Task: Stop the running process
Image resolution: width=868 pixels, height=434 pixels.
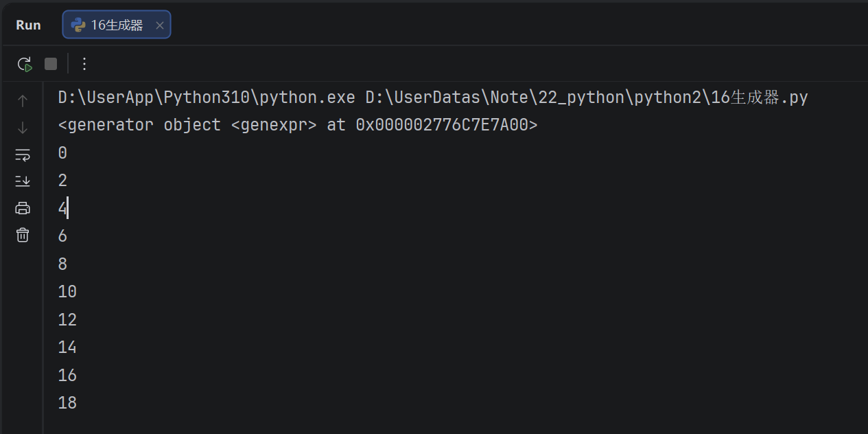Action: (51, 64)
